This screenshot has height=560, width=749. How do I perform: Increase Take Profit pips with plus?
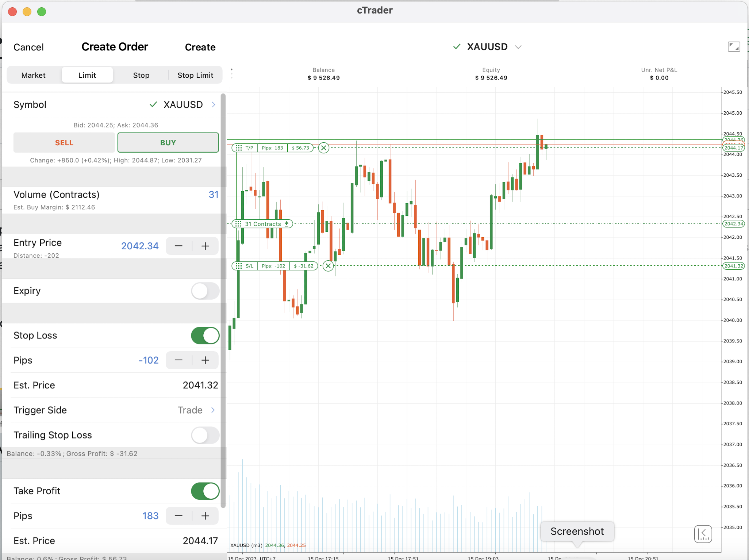pyautogui.click(x=206, y=516)
